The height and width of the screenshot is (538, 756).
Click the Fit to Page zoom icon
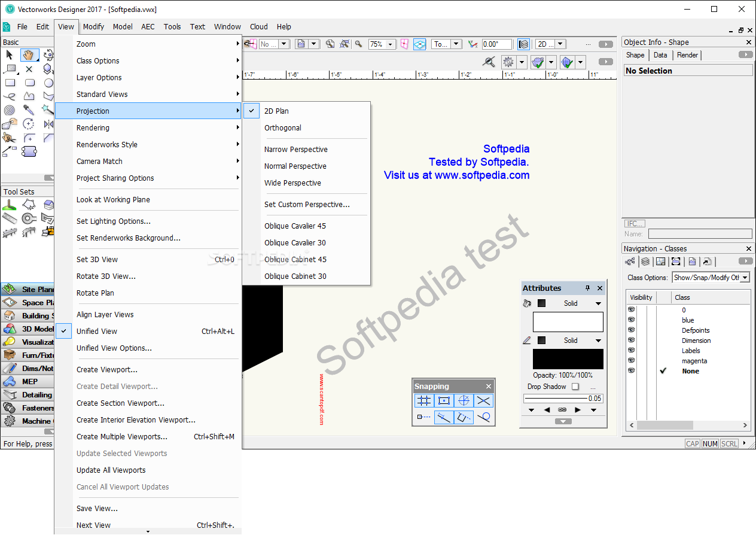click(330, 44)
